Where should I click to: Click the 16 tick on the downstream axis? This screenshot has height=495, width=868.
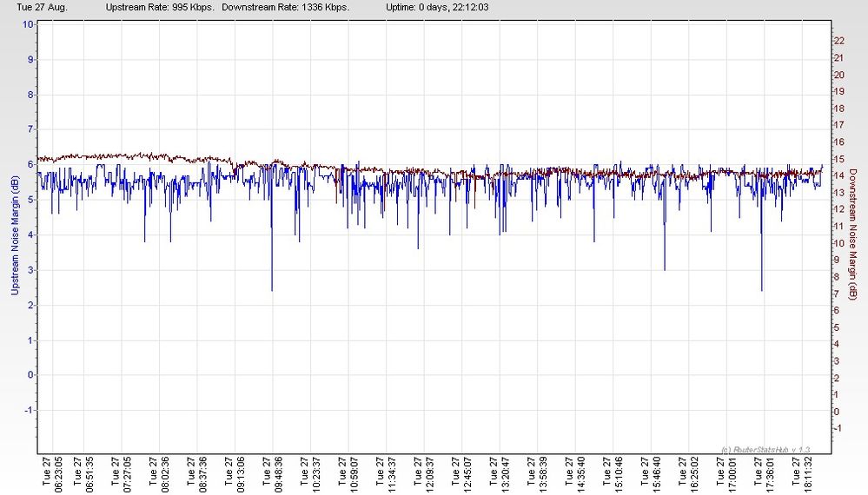(x=839, y=142)
